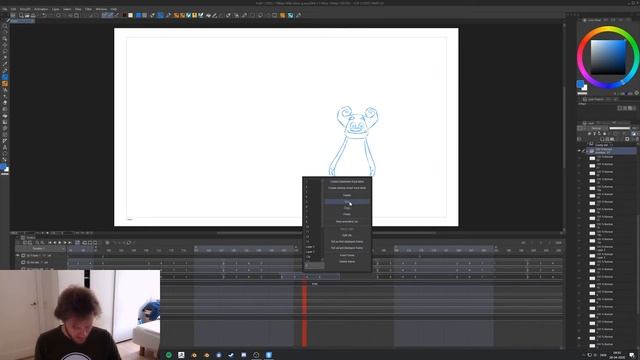Select the Gradient tool
This screenshot has width=640, height=360.
pos(5,122)
